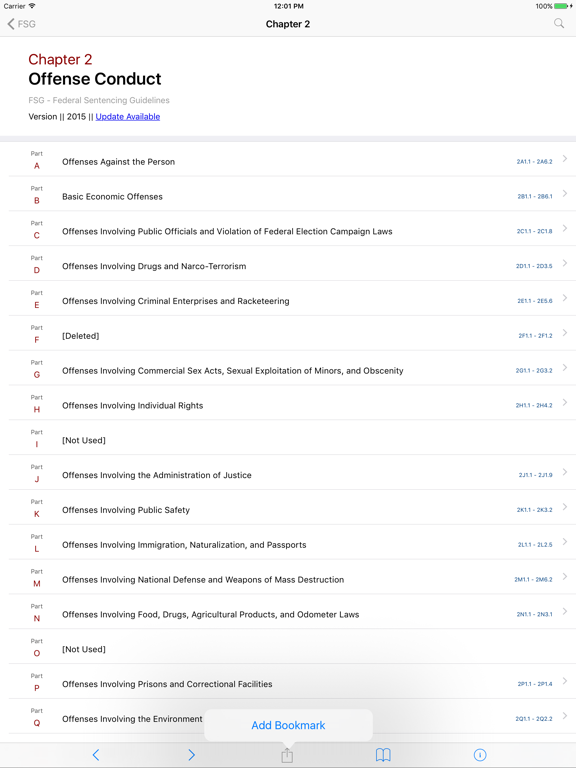This screenshot has height=768, width=576.
Task: Open Offenses Involving Public Safety
Action: point(288,507)
